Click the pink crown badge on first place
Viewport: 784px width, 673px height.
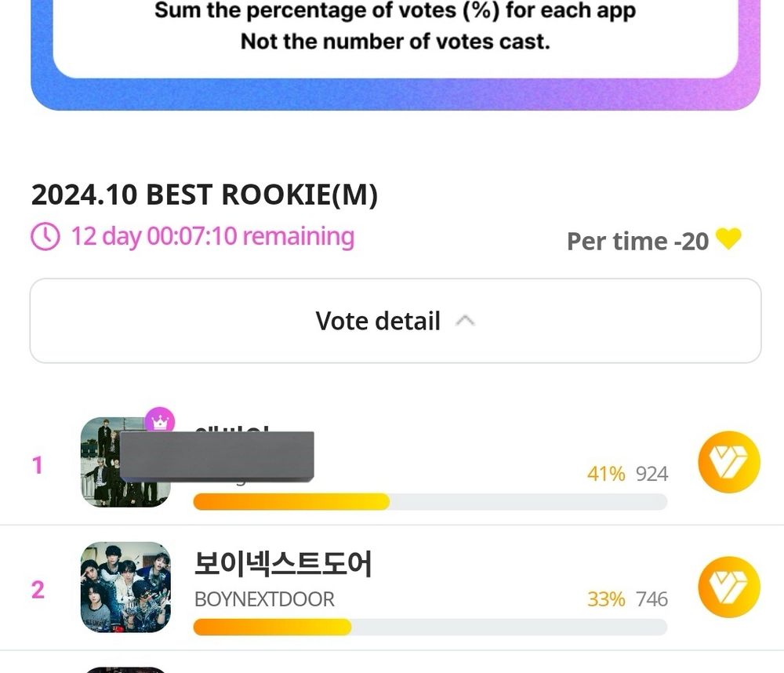[159, 421]
